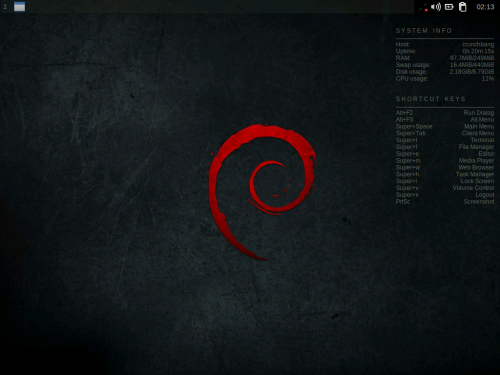Click the disk value '2.18GiB/8.79GiB'
The width and height of the screenshot is (500, 375).
[x=472, y=72]
